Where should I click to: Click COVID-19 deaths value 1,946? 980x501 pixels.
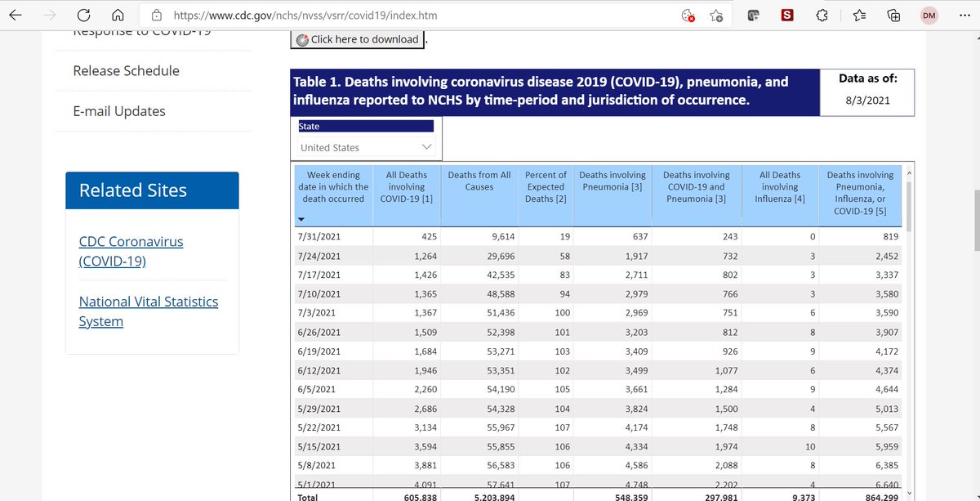pos(425,370)
